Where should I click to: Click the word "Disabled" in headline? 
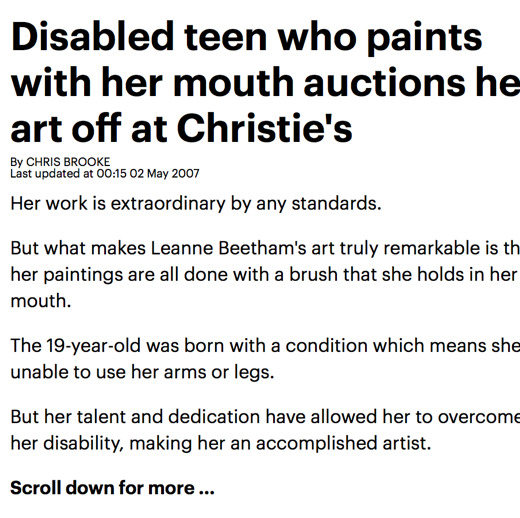pos(92,36)
